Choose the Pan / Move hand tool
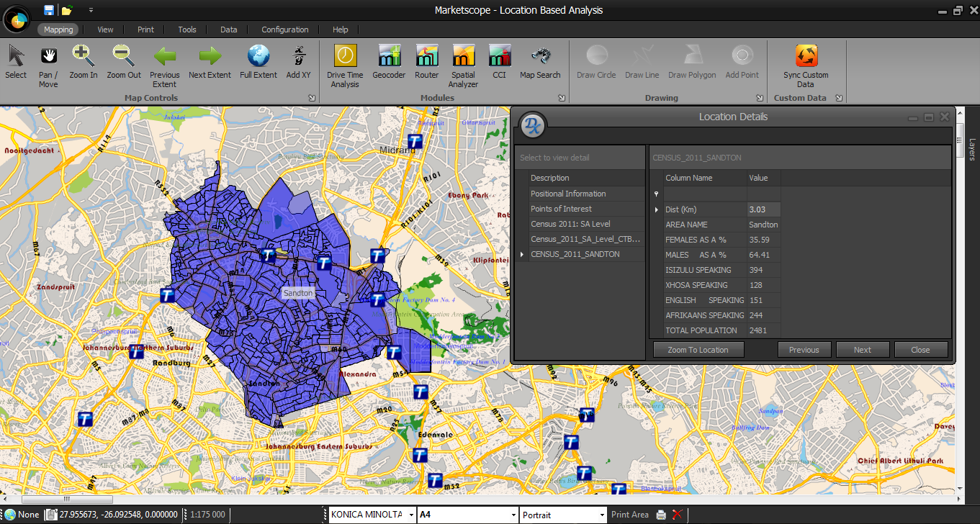This screenshot has width=980, height=524. (x=48, y=65)
